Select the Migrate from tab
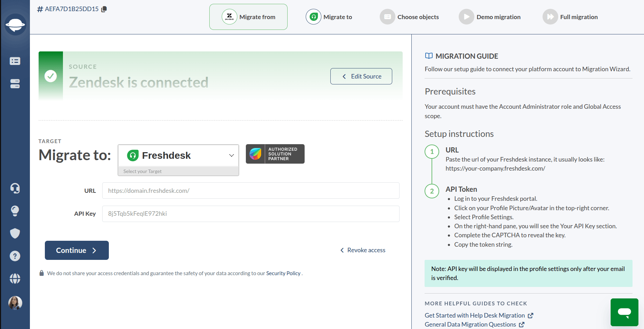The height and width of the screenshot is (329, 644). point(248,17)
